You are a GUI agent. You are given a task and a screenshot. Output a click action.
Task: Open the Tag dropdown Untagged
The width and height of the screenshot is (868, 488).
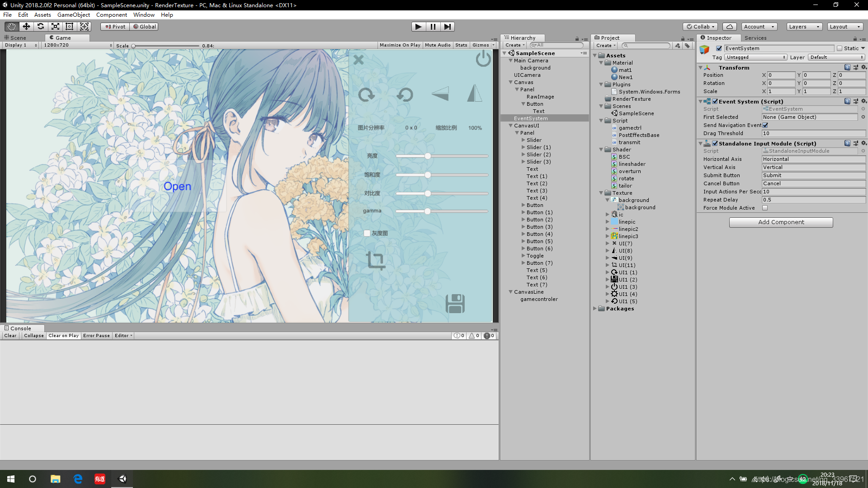pyautogui.click(x=756, y=57)
